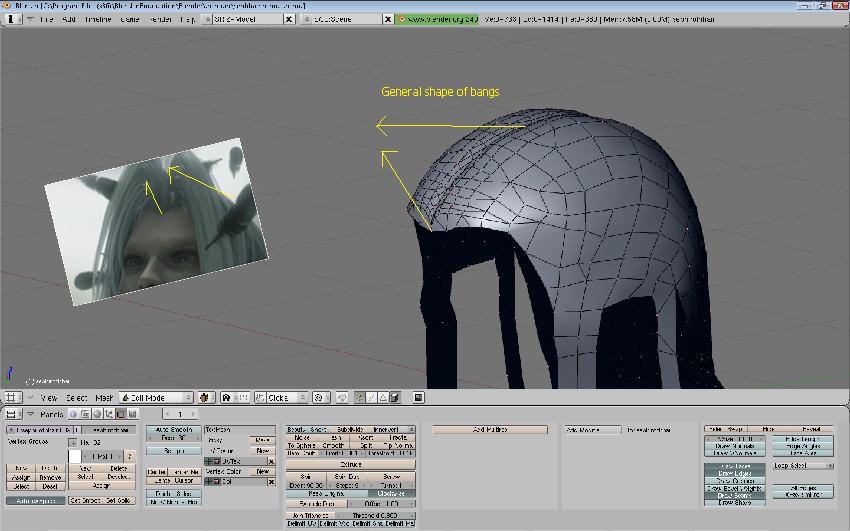The height and width of the screenshot is (531, 850).
Task: Click the 1 Mat 1 material index stepper
Action: pyautogui.click(x=102, y=456)
